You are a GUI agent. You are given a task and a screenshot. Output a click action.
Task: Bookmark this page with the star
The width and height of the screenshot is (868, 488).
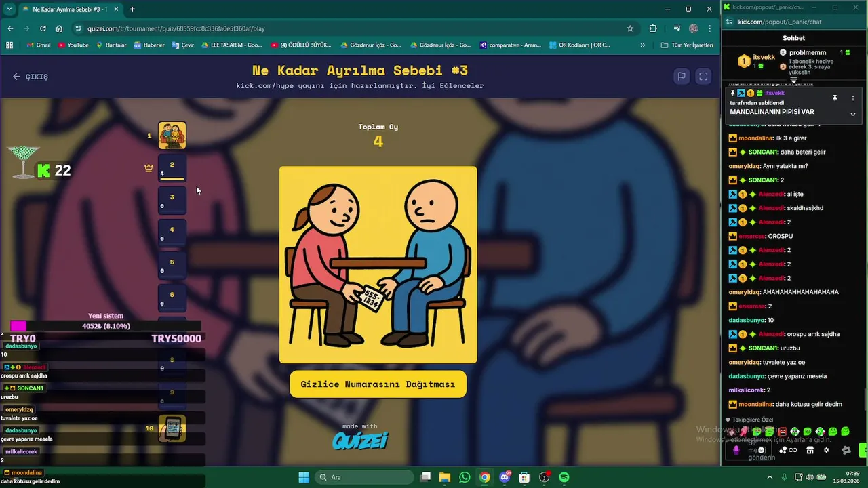point(630,28)
